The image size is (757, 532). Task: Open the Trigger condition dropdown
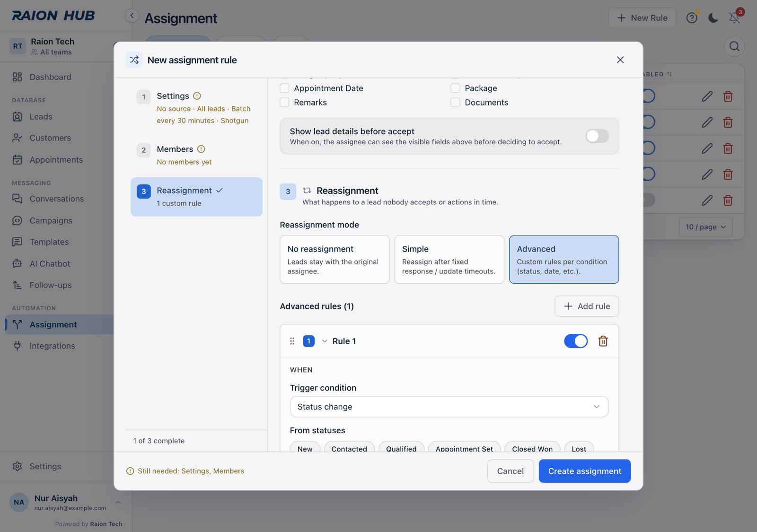[449, 407]
